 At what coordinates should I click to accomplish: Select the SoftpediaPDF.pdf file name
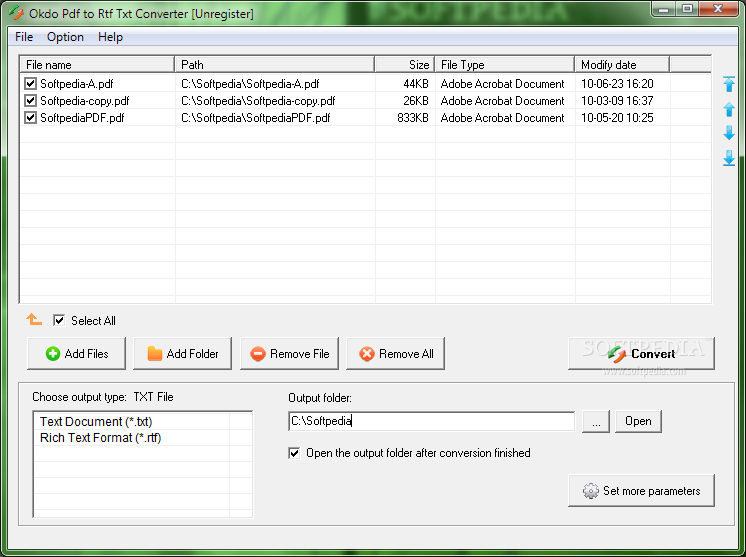click(82, 117)
